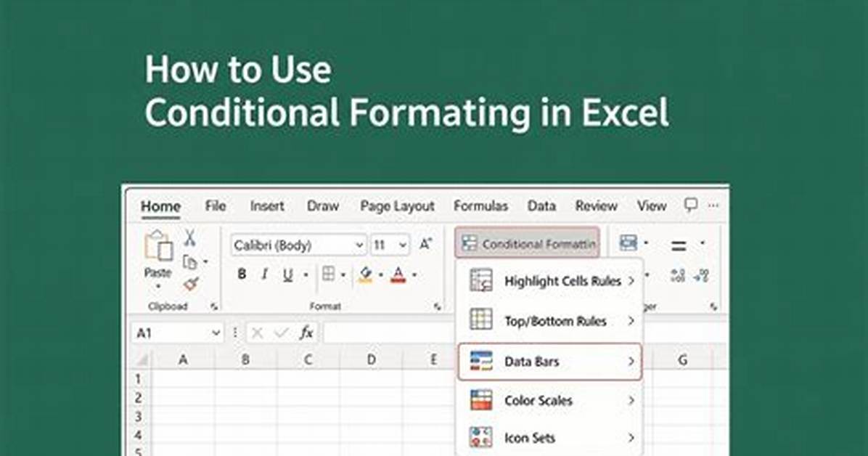Open the Fill Color dropdown arrow
Viewport: 868px width, 456px height.
coord(381,274)
